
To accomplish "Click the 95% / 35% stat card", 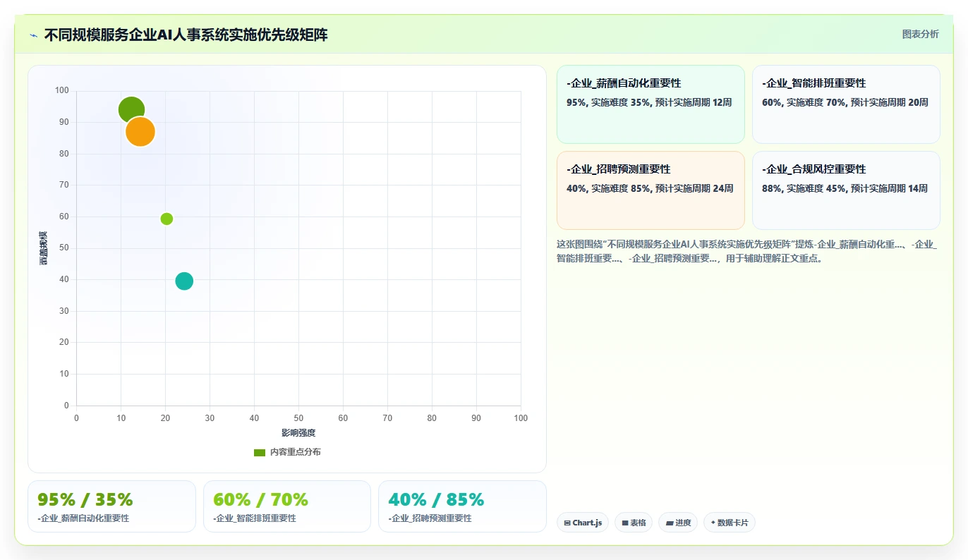I will tap(111, 506).
